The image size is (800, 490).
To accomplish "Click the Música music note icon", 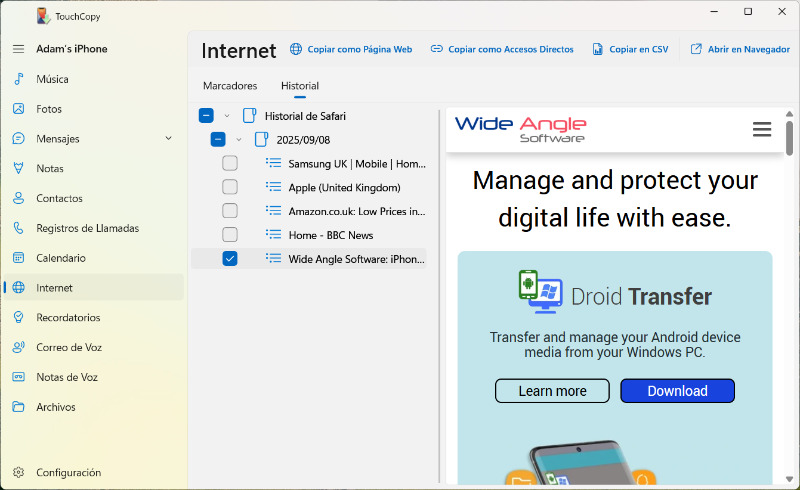I will click(x=18, y=79).
